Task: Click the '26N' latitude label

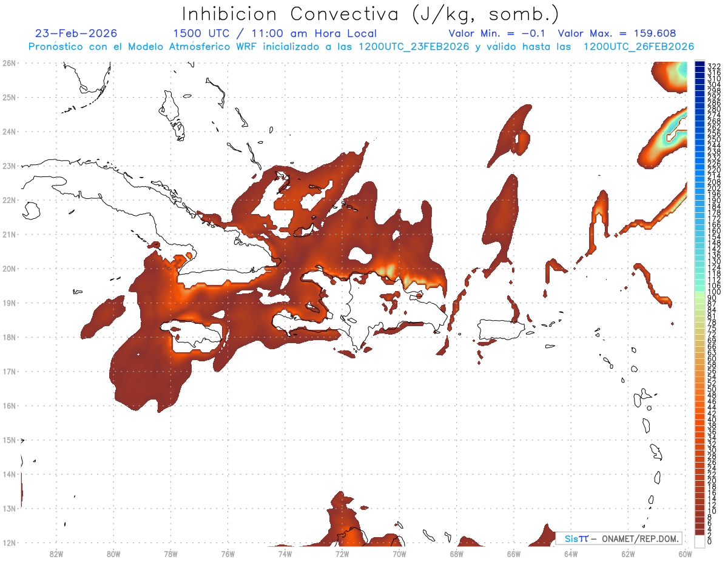Action: [9, 63]
